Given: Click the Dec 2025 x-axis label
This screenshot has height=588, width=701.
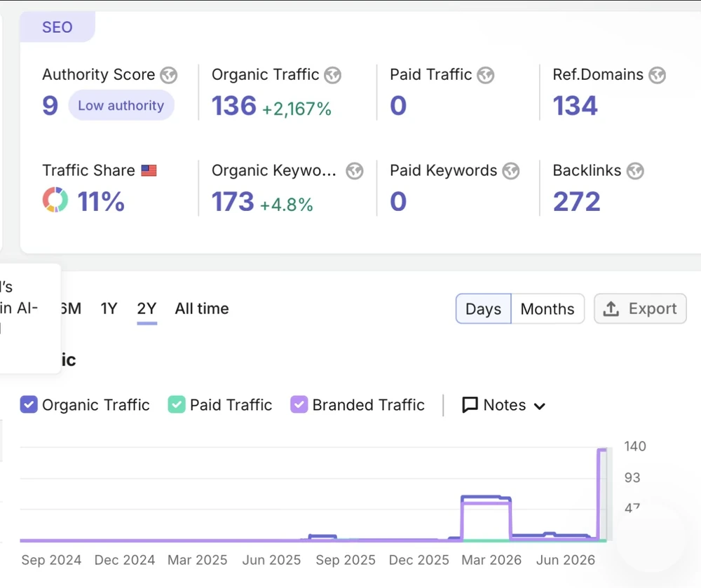Looking at the screenshot, I should [419, 560].
